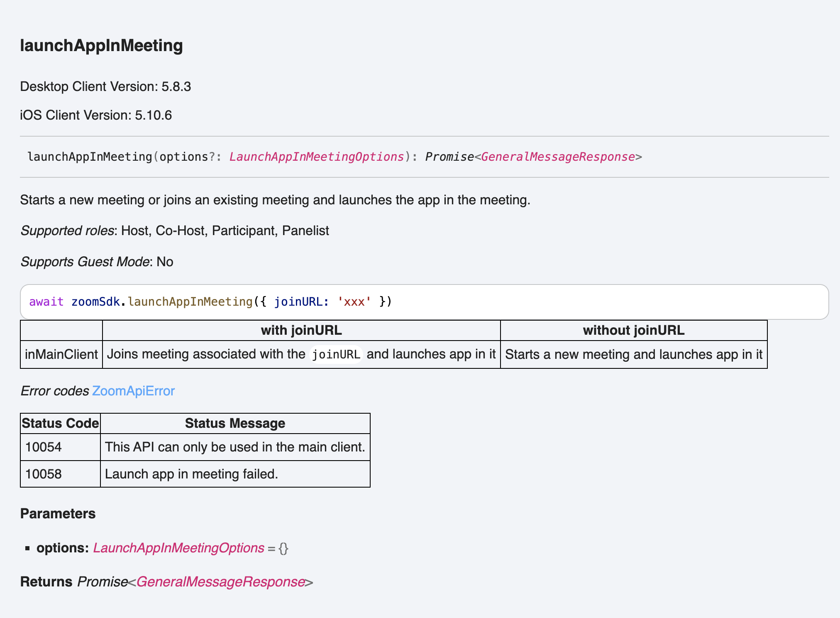The width and height of the screenshot is (840, 618).
Task: Open GeneralMessageResponse type in the signature
Action: [558, 157]
